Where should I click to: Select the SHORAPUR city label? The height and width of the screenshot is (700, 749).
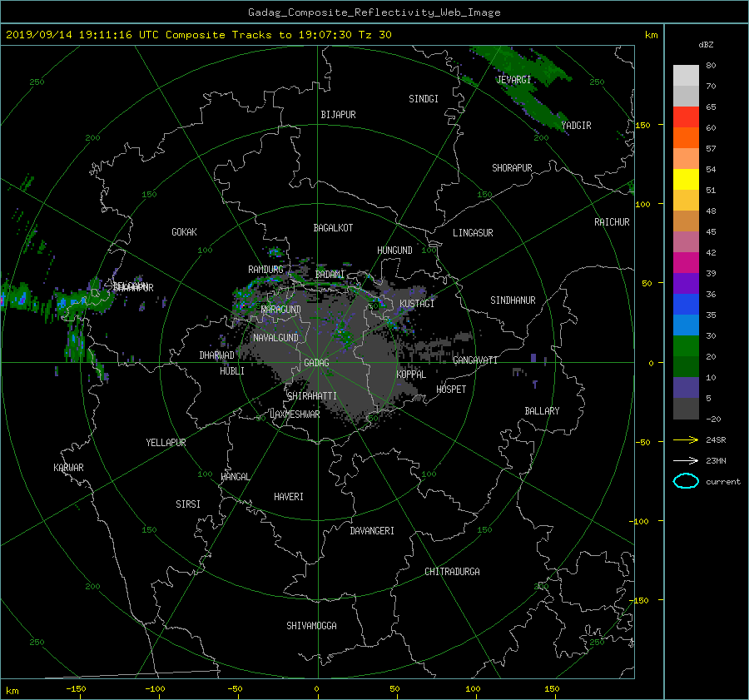[512, 168]
